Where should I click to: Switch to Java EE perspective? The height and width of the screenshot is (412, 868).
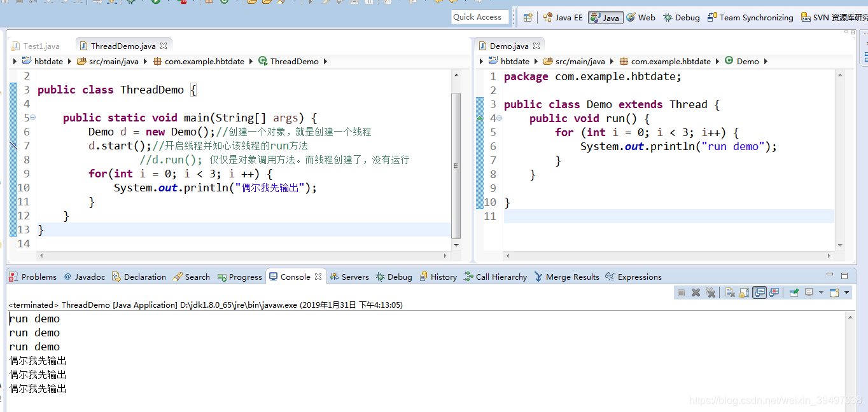click(x=563, y=18)
